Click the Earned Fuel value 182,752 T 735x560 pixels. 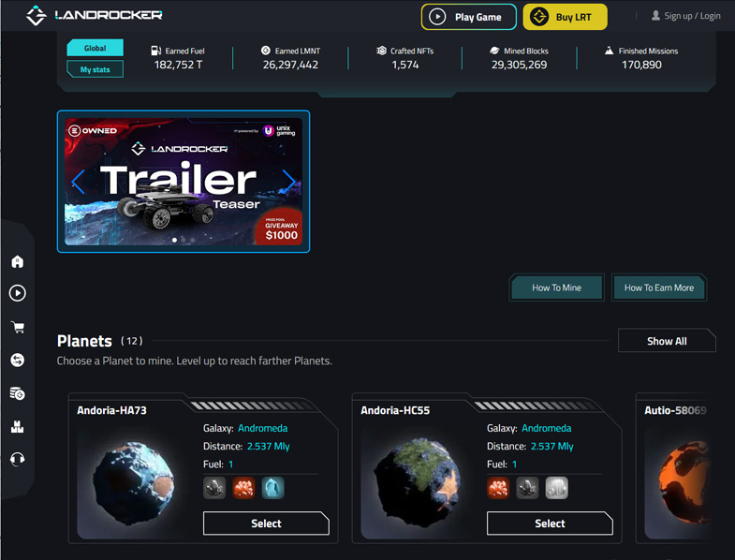[178, 65]
